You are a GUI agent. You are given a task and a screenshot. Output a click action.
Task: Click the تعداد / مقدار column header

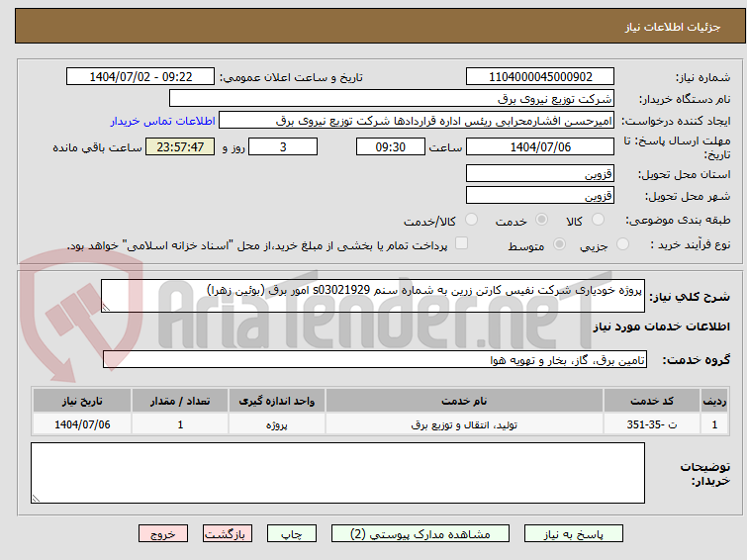tap(180, 401)
